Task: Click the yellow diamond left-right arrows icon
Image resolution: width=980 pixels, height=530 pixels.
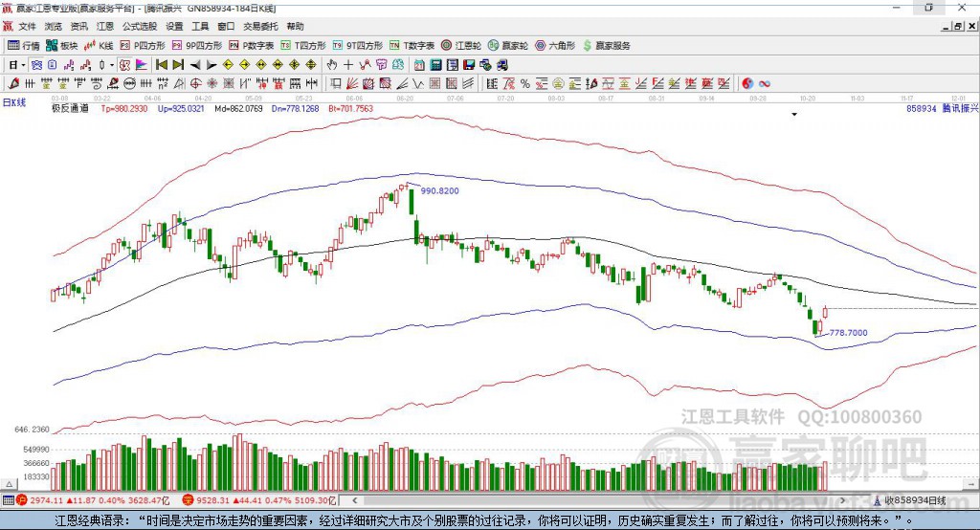Action: coord(261,65)
